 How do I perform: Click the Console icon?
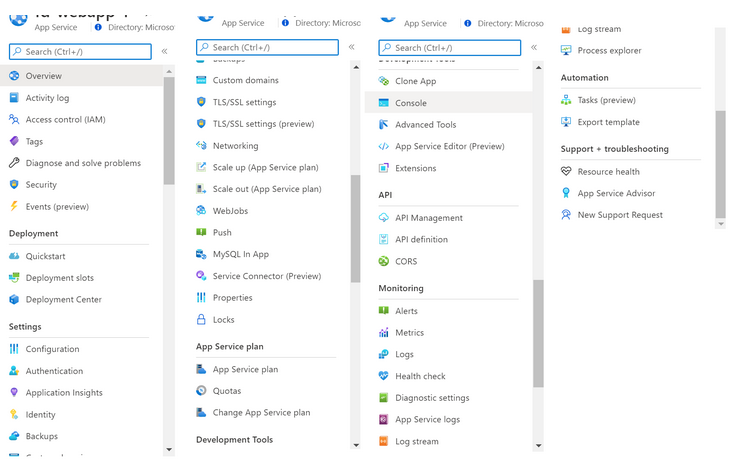click(x=384, y=103)
